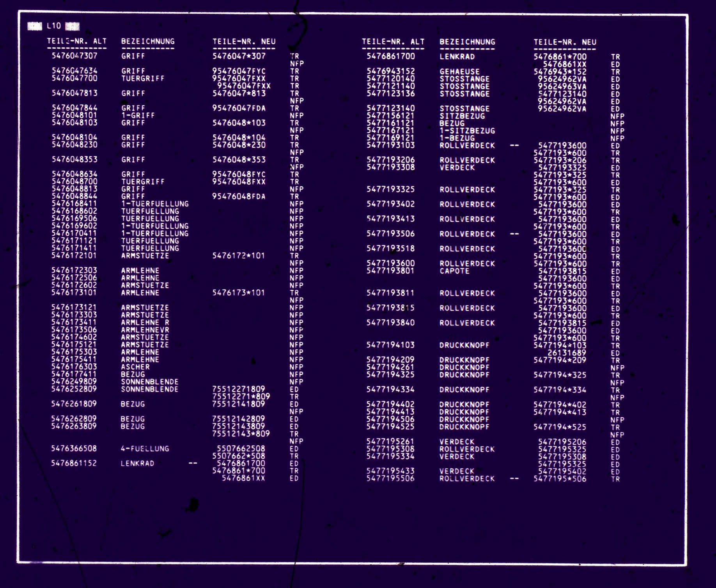Select the GEHAEUSE description

point(460,72)
